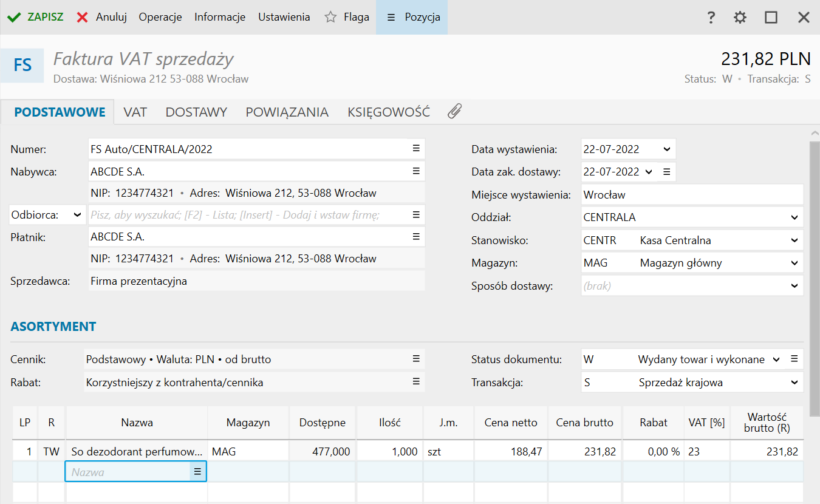Open the Nabywca field list icon
820x504 pixels.
tap(416, 171)
